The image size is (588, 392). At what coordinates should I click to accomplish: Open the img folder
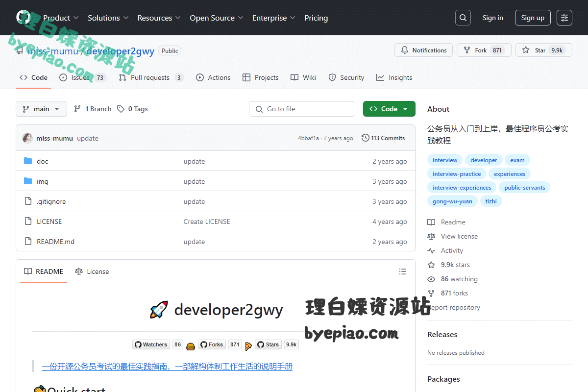43,181
